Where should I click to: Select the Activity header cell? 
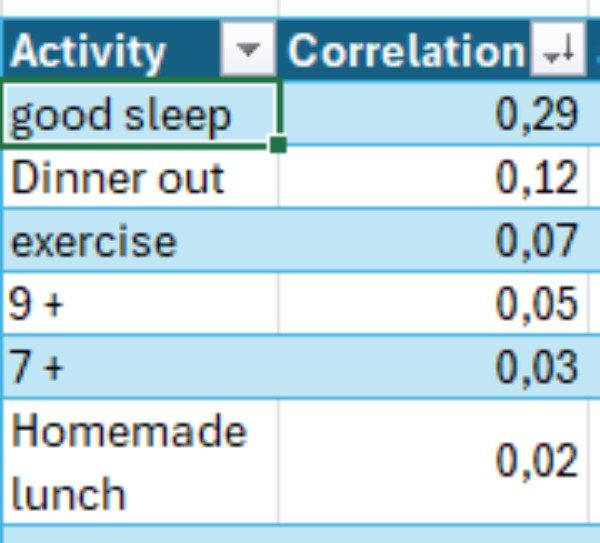tap(110, 51)
